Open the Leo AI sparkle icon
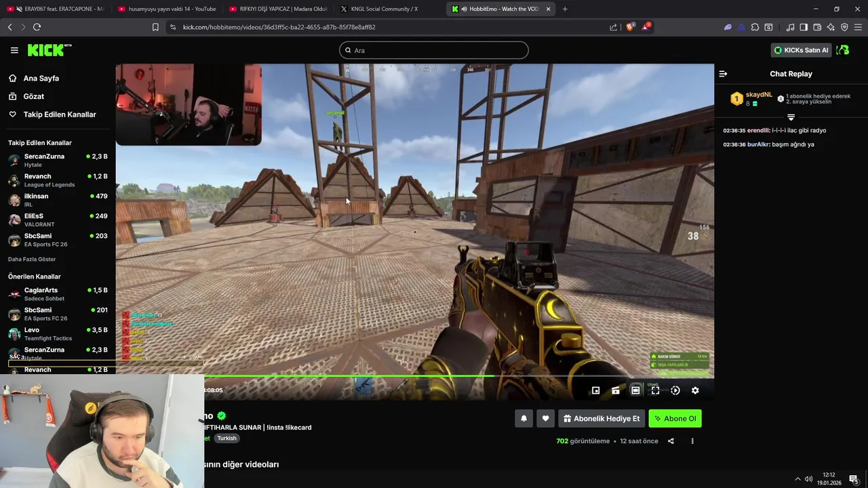Viewport: 868px width, 488px height. pyautogui.click(x=831, y=27)
